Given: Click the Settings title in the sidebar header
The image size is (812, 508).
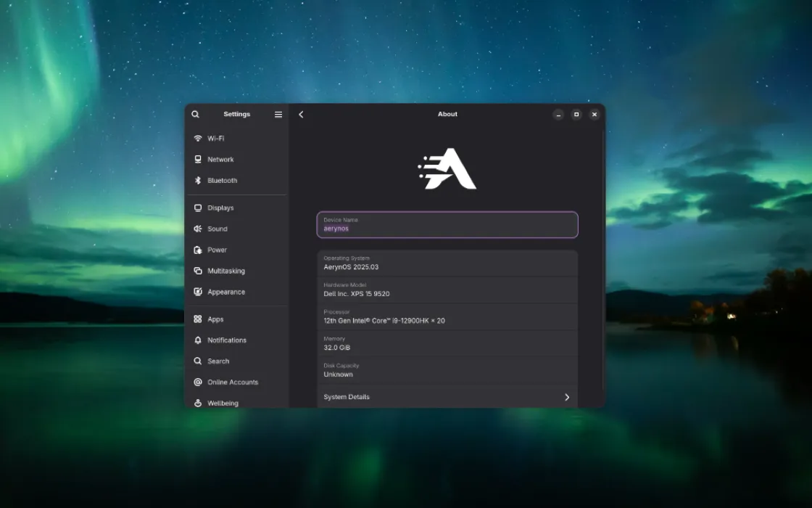Looking at the screenshot, I should point(236,114).
